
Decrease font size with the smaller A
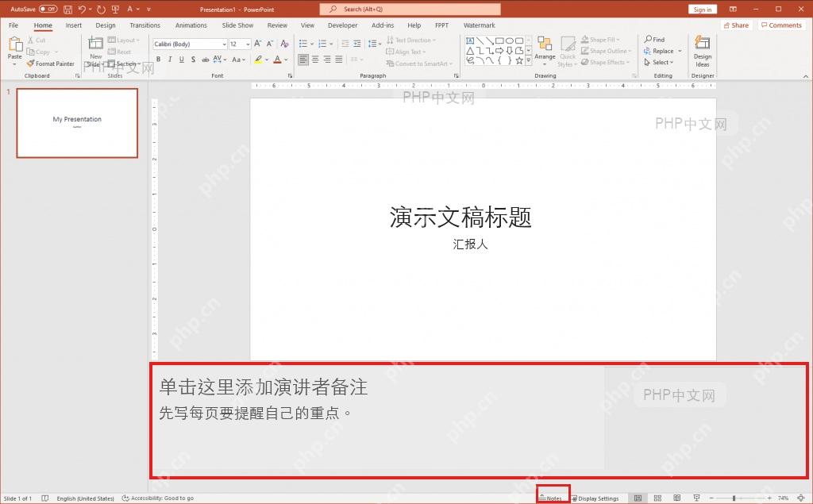click(270, 44)
